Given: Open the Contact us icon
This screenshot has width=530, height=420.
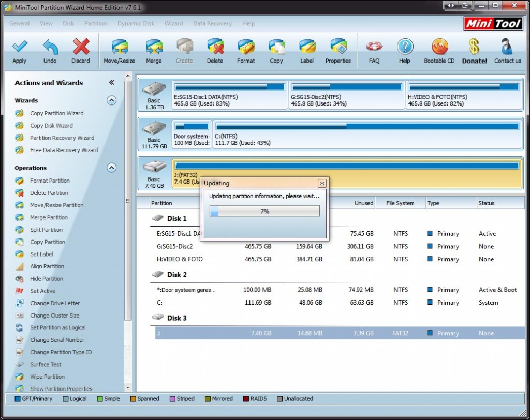Looking at the screenshot, I should pos(507,47).
